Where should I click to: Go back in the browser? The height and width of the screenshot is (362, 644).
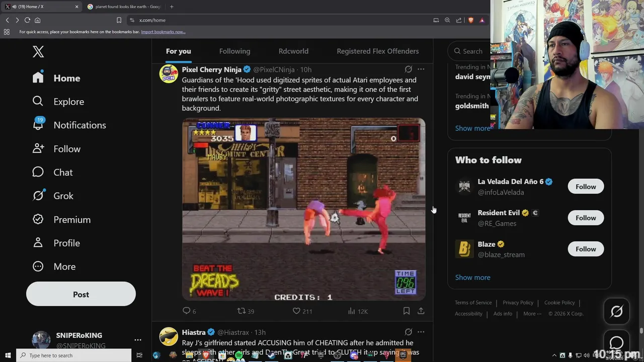7,20
